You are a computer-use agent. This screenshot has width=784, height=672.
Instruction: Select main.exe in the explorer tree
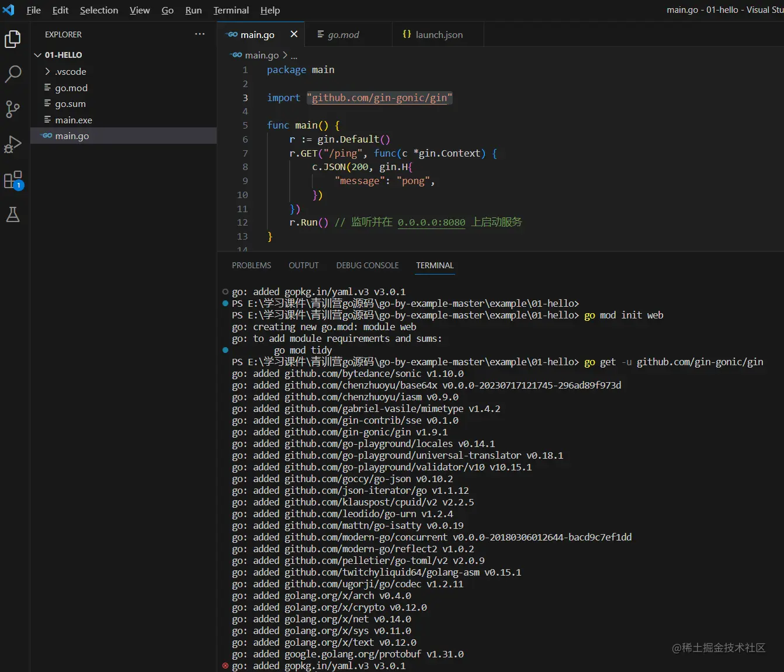(x=123, y=120)
